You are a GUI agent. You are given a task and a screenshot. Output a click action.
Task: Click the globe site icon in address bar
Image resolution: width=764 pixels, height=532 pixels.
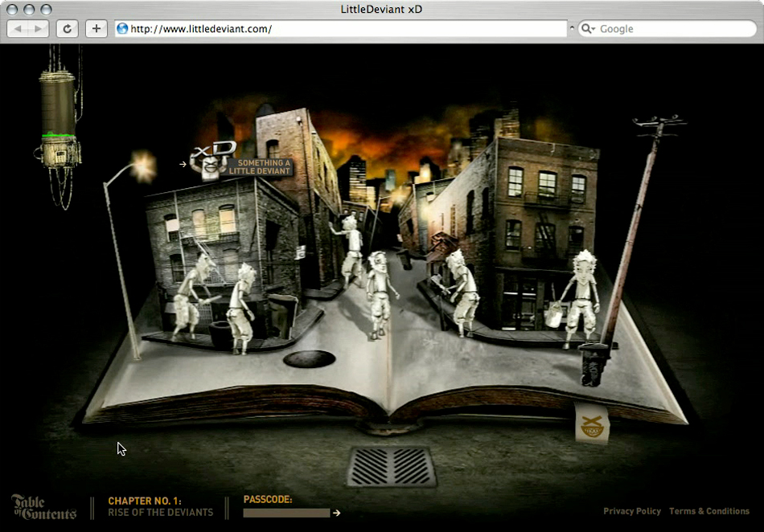point(122,29)
